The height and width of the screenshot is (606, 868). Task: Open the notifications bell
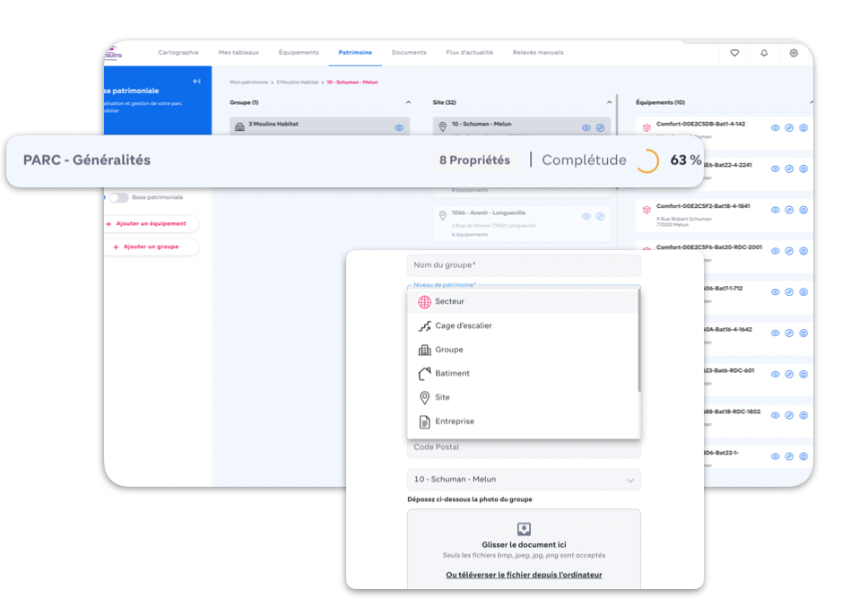click(x=764, y=53)
